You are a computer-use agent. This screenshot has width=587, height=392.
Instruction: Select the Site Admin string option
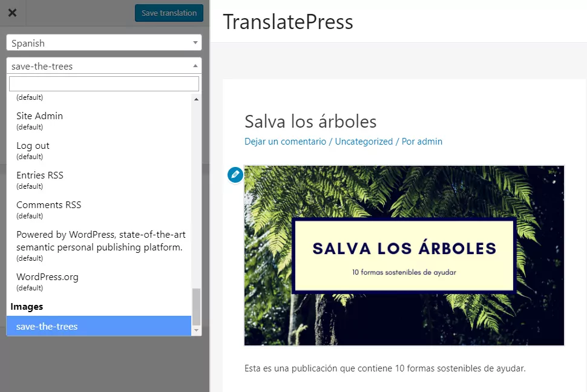point(99,120)
